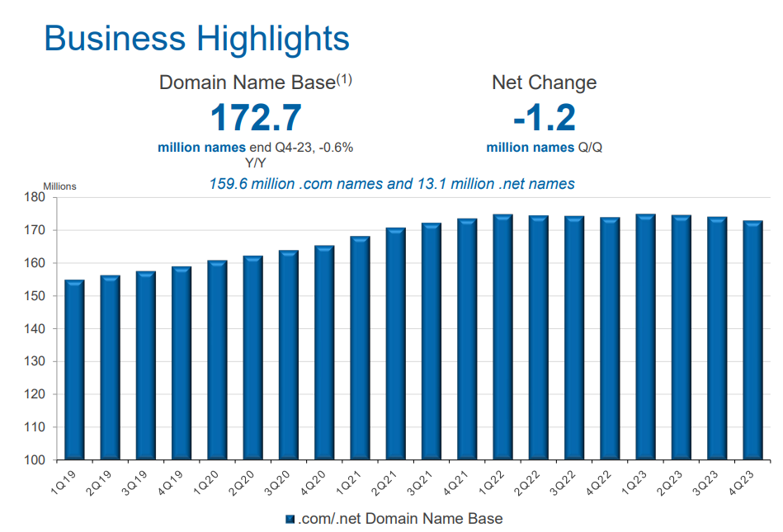
Task: Click the legend swatch for .com/.net
Action: [x=290, y=519]
